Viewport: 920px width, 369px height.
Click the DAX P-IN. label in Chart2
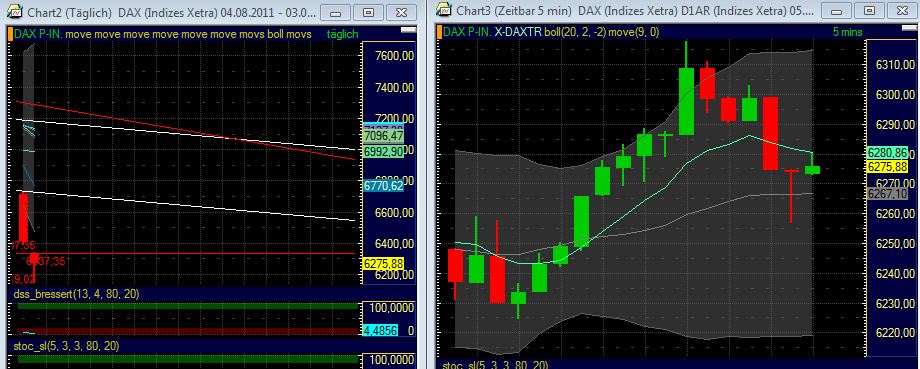click(39, 35)
